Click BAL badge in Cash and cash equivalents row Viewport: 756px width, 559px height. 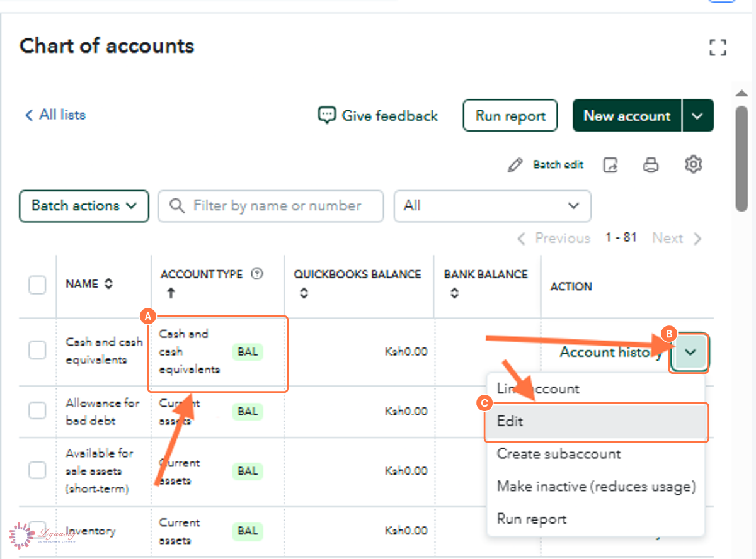(x=248, y=352)
